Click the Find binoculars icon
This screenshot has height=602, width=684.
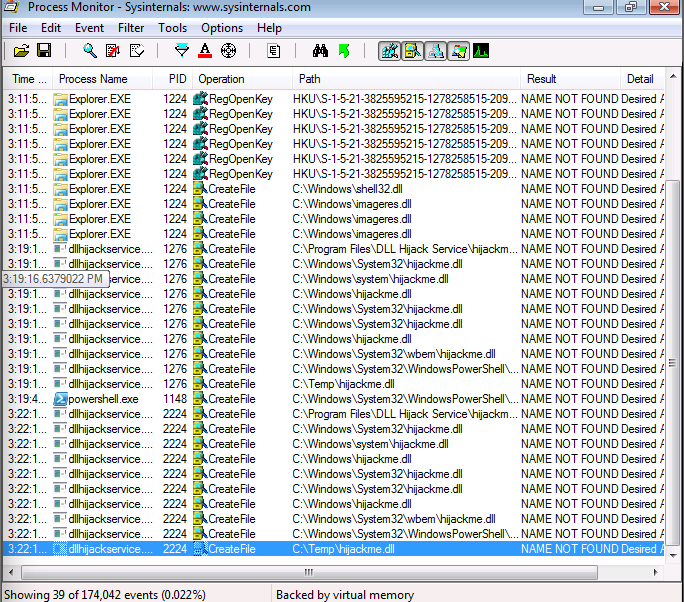click(320, 51)
